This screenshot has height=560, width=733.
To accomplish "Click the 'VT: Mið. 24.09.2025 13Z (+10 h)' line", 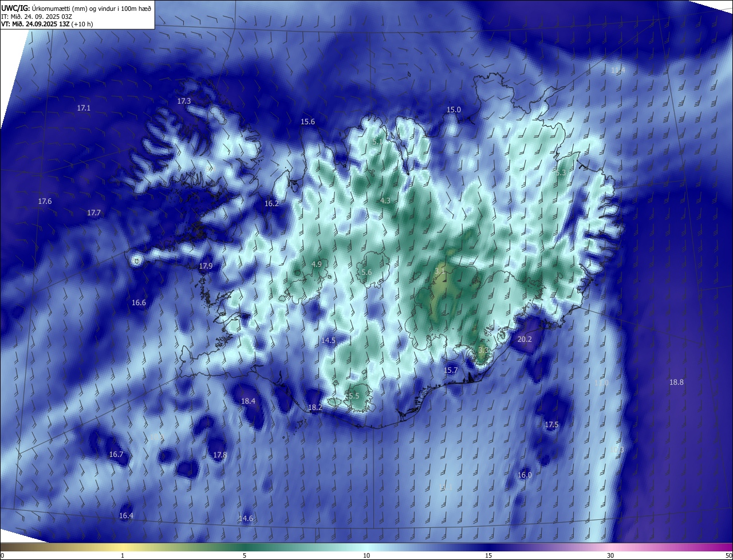I will coord(47,24).
